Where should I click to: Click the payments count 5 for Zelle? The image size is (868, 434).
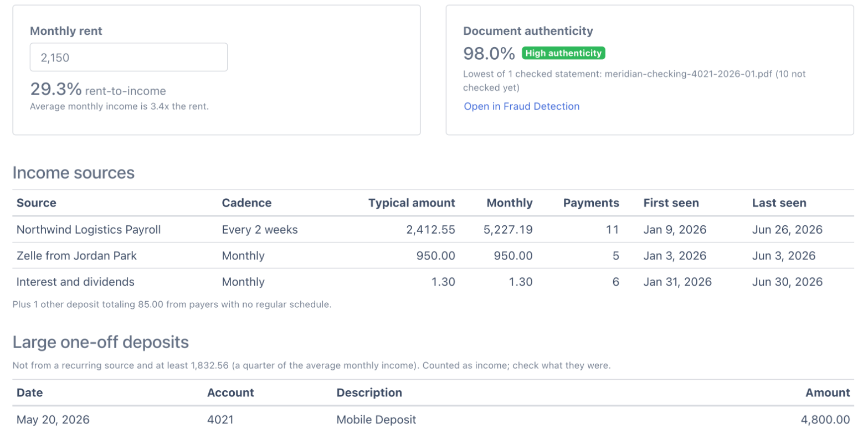615,256
